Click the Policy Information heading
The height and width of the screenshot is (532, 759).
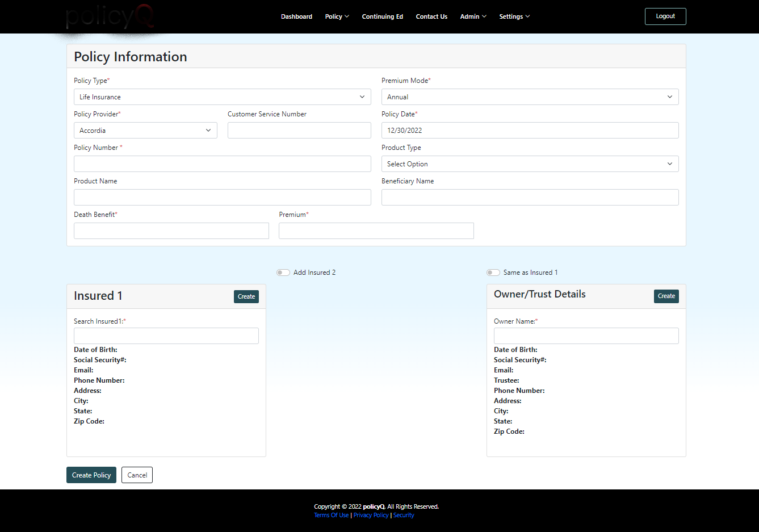[x=131, y=57]
